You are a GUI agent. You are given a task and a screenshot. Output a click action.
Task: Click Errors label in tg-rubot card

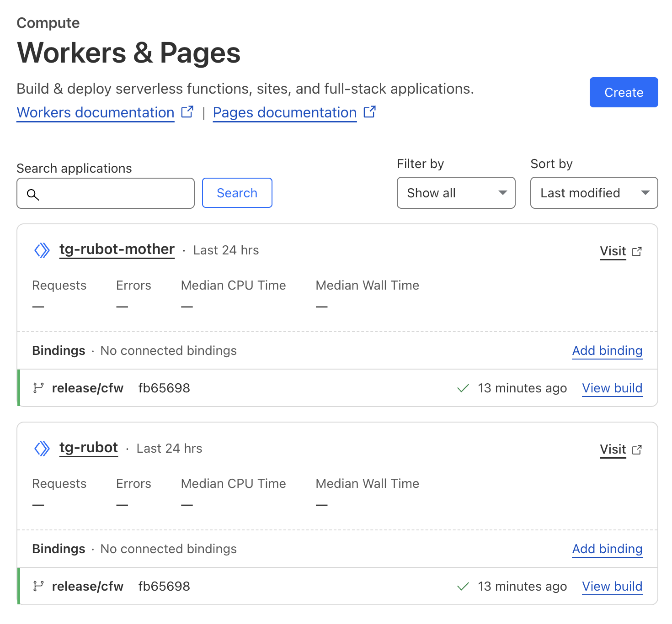(x=133, y=484)
